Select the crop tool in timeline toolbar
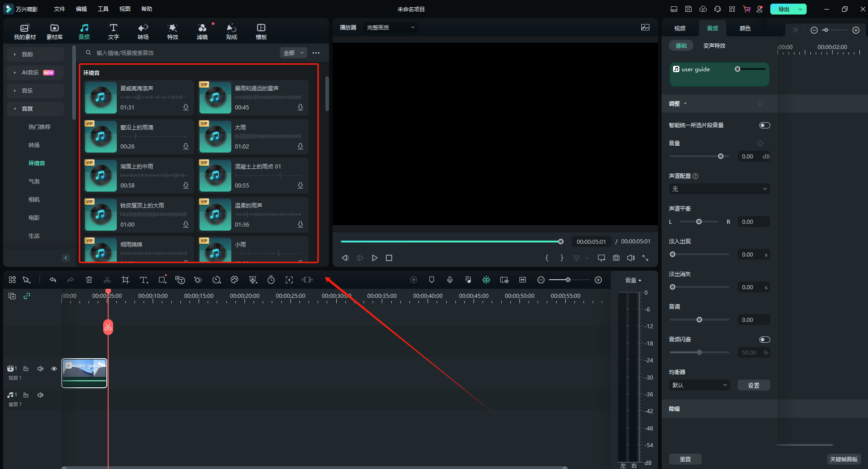The height and width of the screenshot is (469, 868). (125, 280)
